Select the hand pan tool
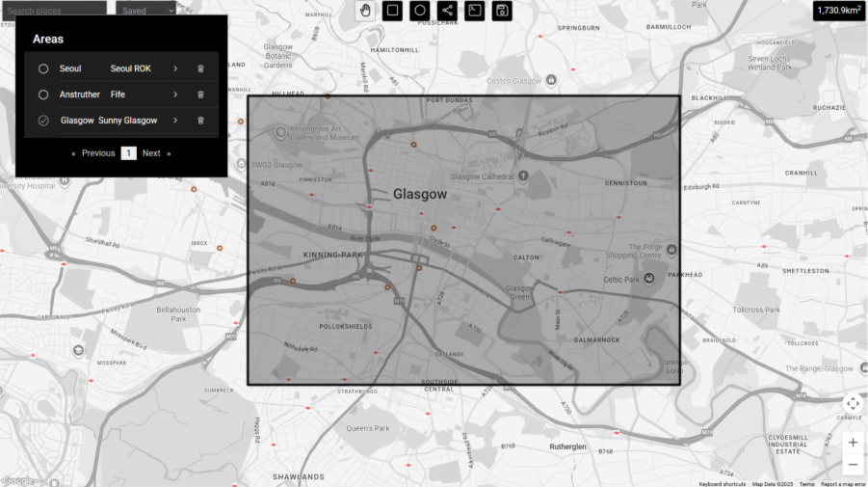 point(366,11)
